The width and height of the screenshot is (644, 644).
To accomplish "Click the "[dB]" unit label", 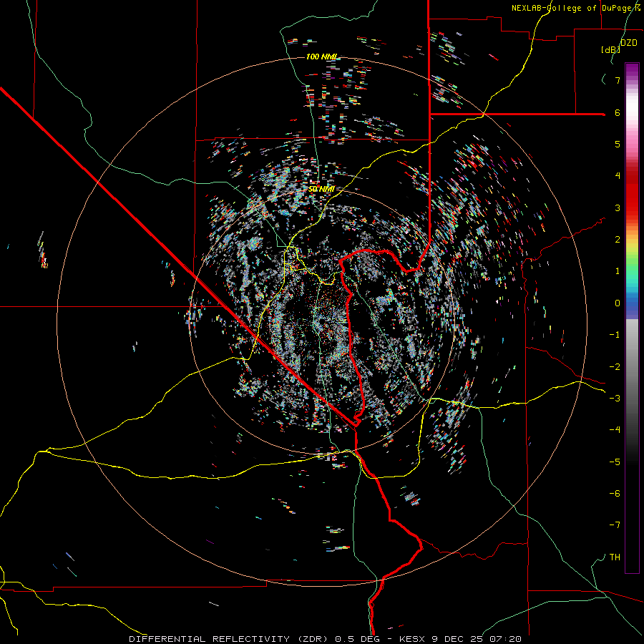I will pos(611,49).
